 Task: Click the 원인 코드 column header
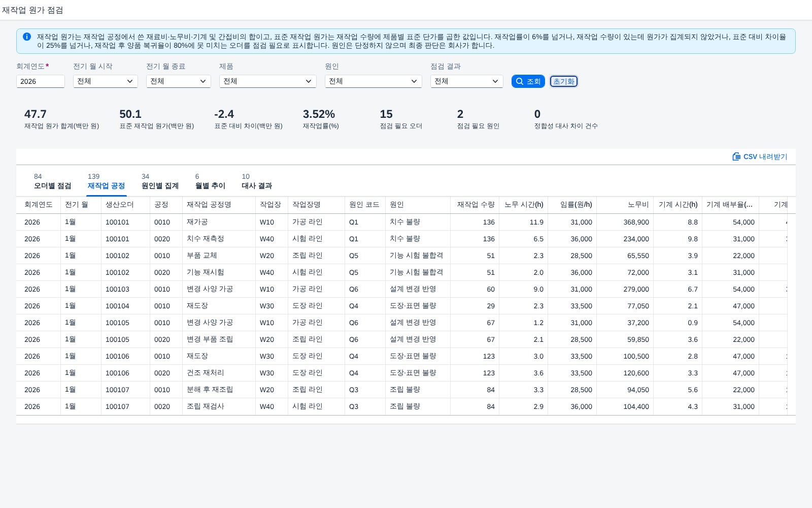tap(365, 205)
